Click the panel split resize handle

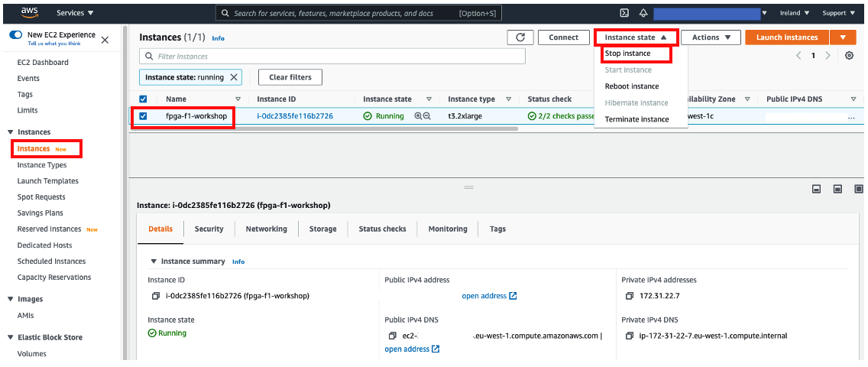pos(469,187)
